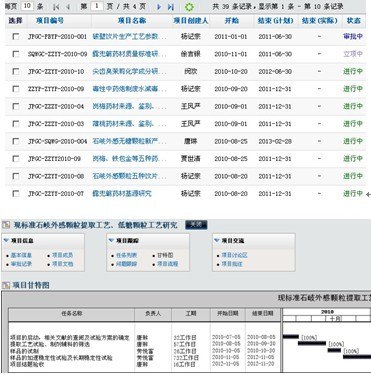Image resolution: width=371 pixels, height=375 pixels.
Task: Go to next page arrow
Action: click(x=159, y=7)
